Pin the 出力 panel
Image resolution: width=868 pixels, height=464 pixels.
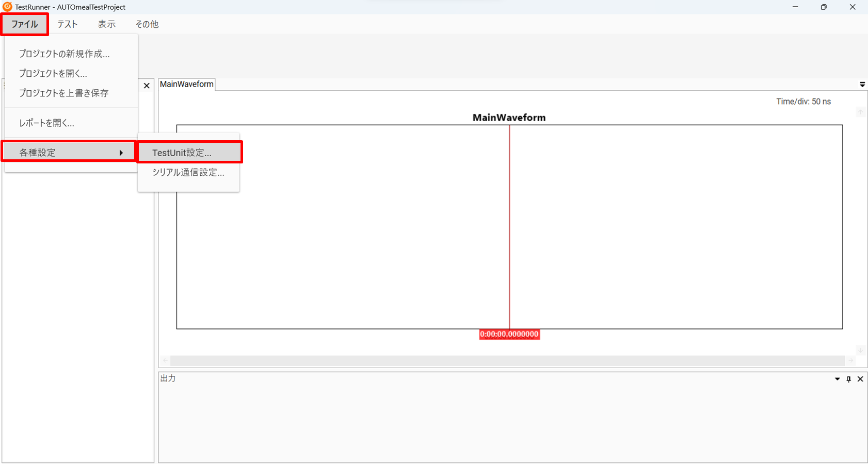pyautogui.click(x=849, y=379)
